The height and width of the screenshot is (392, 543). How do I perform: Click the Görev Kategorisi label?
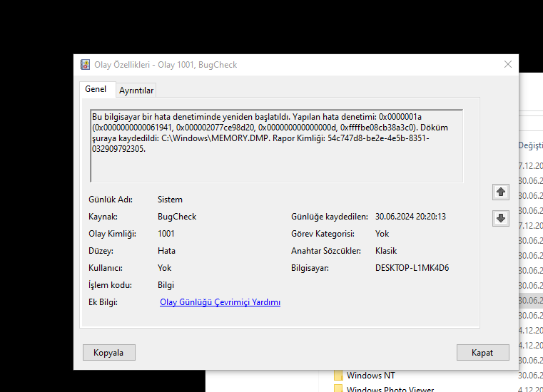[323, 234]
